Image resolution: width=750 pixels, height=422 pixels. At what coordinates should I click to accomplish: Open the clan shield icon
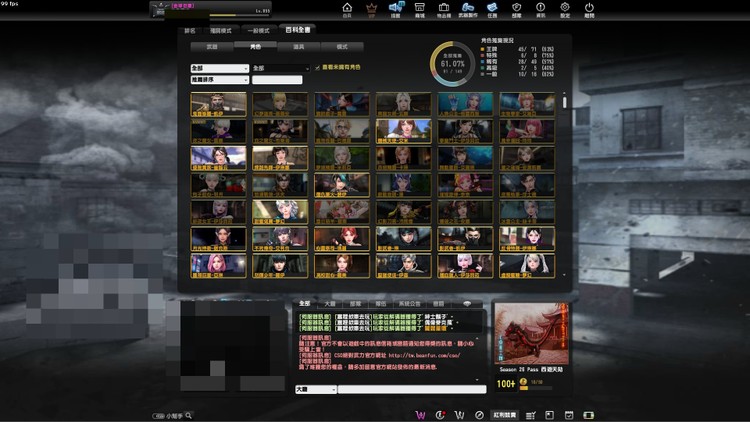click(x=517, y=7)
